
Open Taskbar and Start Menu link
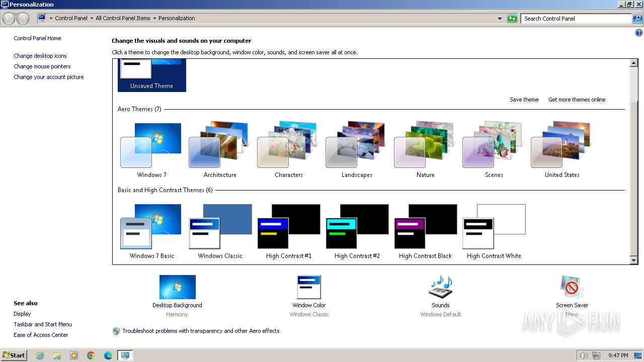[43, 324]
